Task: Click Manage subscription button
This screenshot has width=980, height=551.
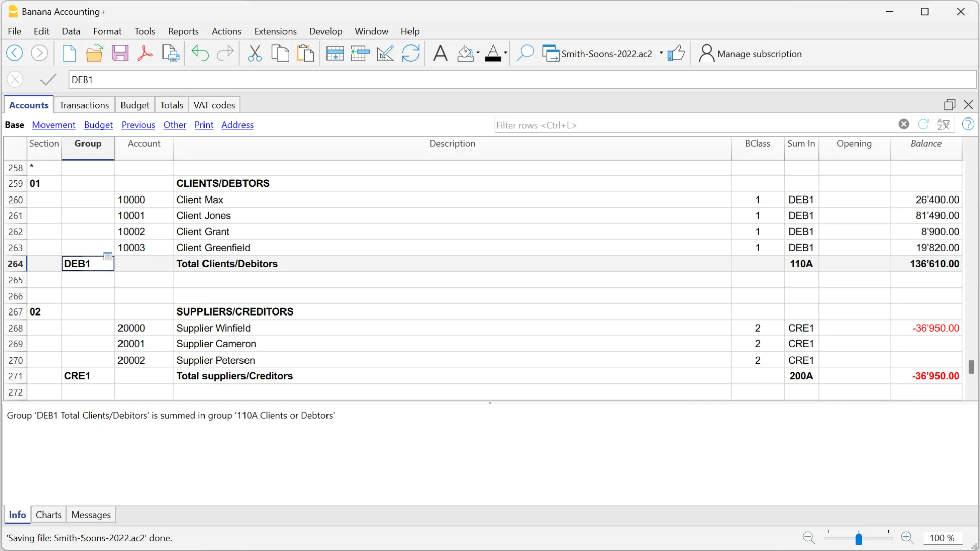Action: point(750,54)
